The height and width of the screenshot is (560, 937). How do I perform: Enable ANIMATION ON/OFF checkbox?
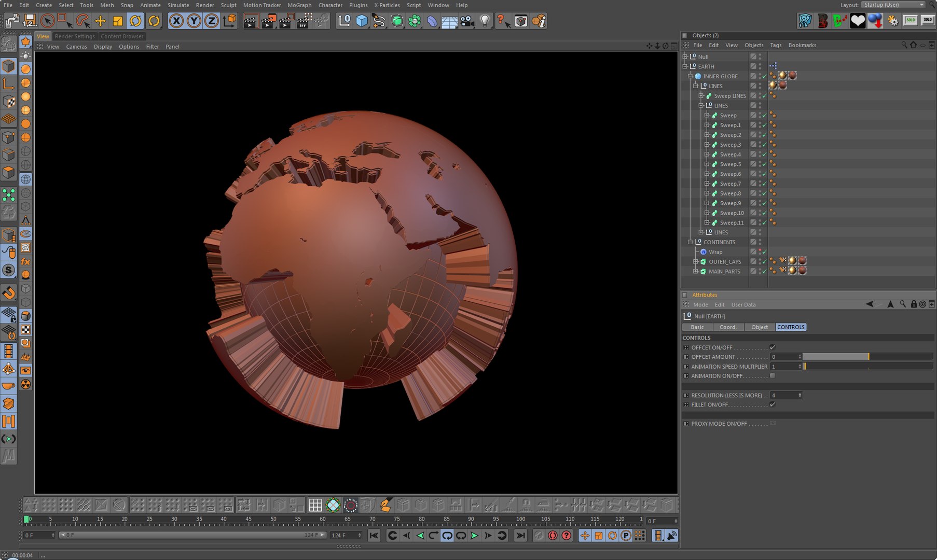point(773,376)
